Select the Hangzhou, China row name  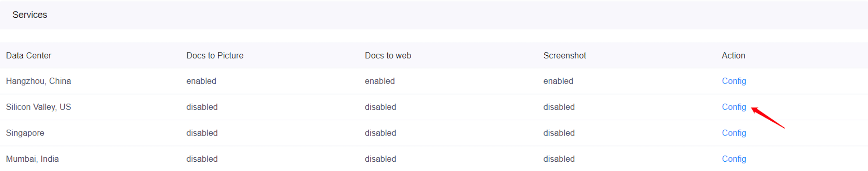pyautogui.click(x=39, y=81)
